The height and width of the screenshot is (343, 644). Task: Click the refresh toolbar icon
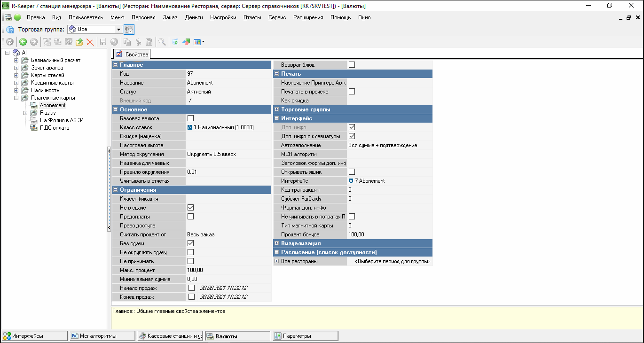coord(10,42)
